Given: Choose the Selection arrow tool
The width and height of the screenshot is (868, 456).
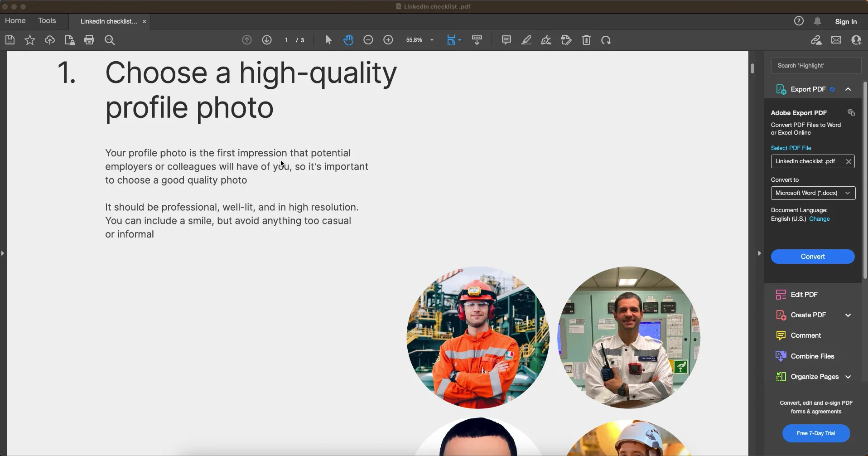Looking at the screenshot, I should pyautogui.click(x=329, y=40).
